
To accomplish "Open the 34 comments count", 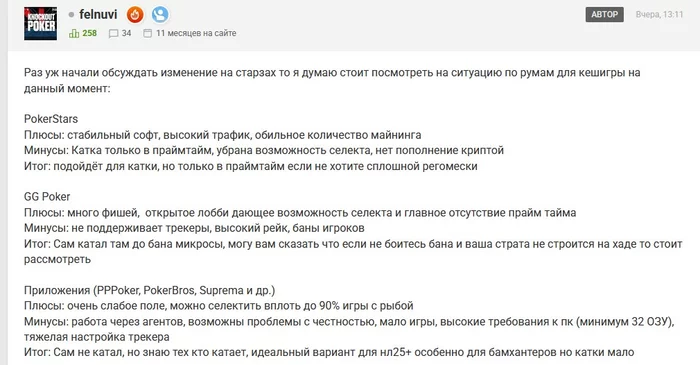I will click(126, 33).
